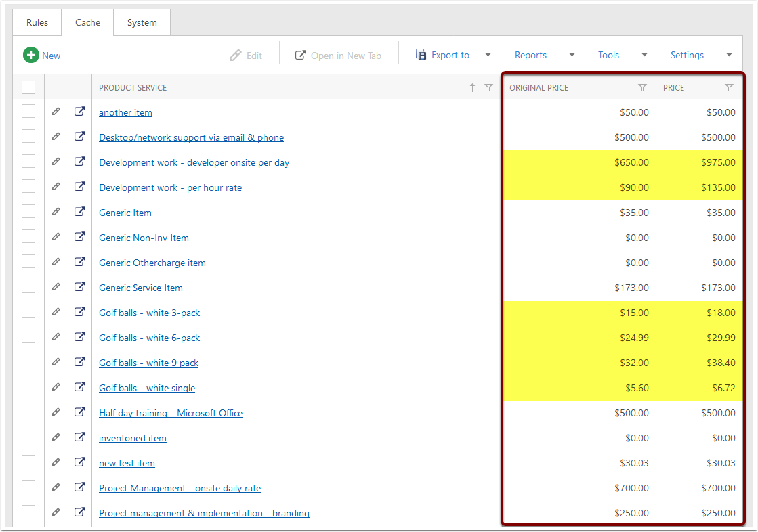Toggle the select-all checkbox in header
This screenshot has height=532, width=758.
point(28,87)
